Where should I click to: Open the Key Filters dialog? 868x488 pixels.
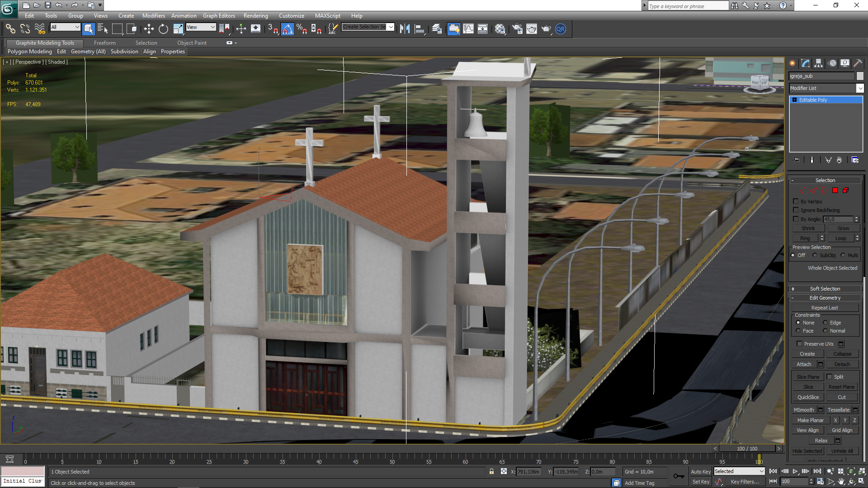[745, 482]
